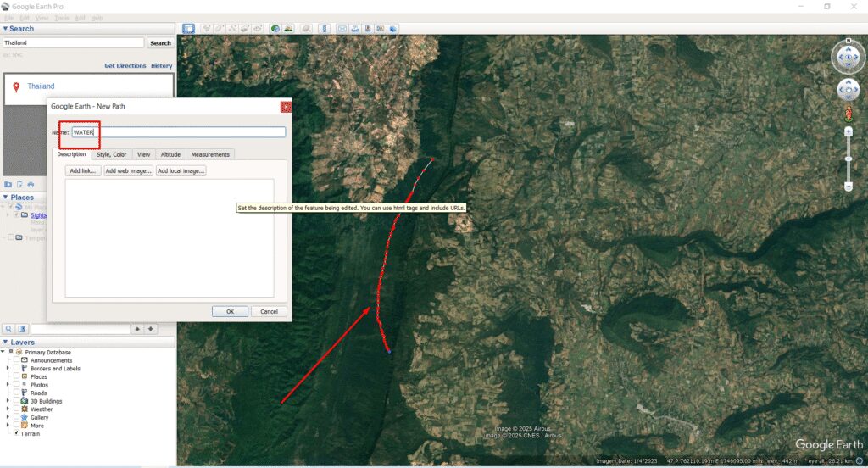
Task: Click the print icon under search results
Action: pyautogui.click(x=31, y=185)
